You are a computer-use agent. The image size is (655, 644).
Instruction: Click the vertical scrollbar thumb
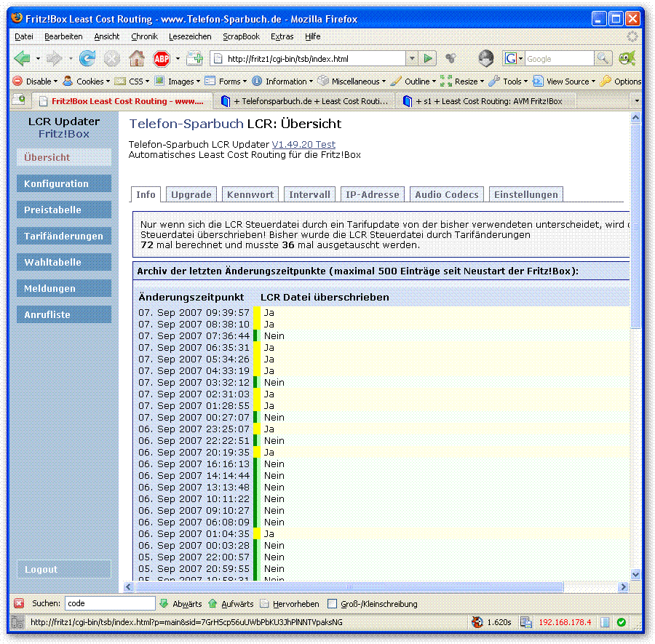[x=635, y=226]
